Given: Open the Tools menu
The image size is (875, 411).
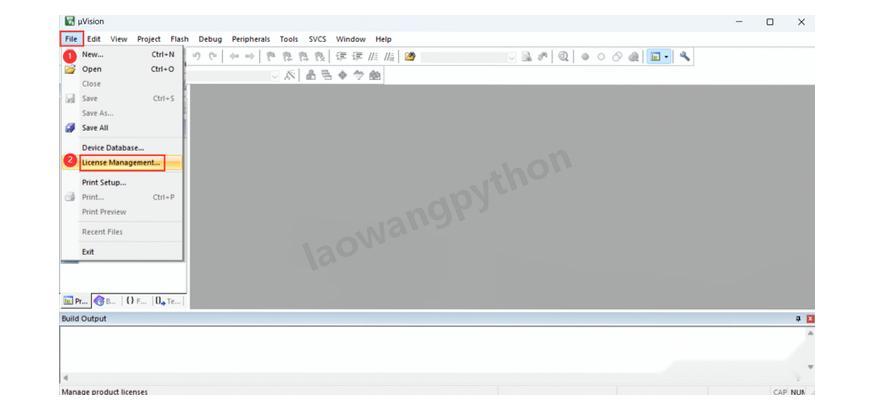Looking at the screenshot, I should 289,39.
